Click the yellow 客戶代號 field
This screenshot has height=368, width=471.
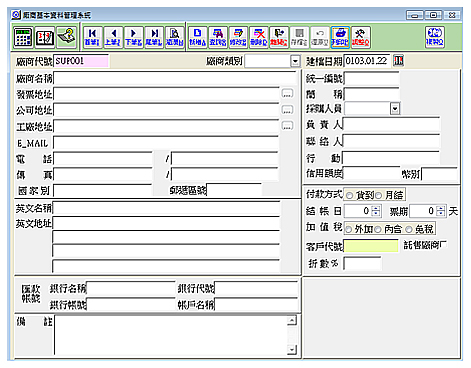(371, 246)
